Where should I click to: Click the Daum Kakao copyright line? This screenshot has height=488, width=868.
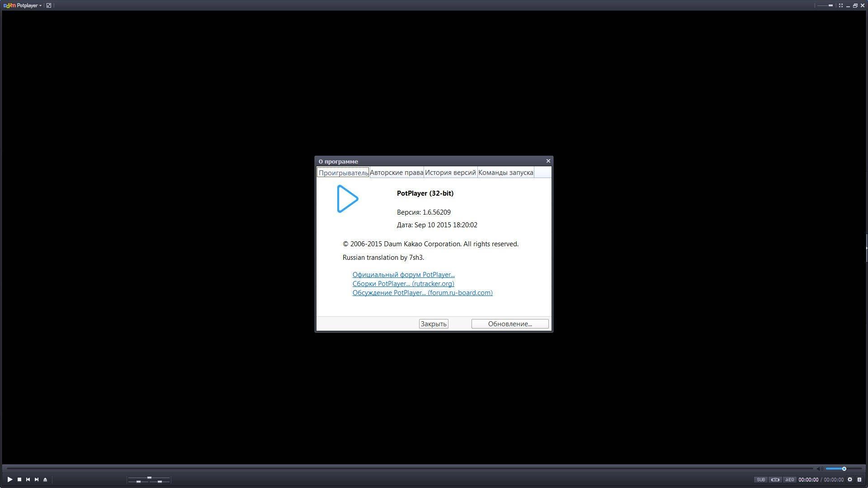click(430, 244)
